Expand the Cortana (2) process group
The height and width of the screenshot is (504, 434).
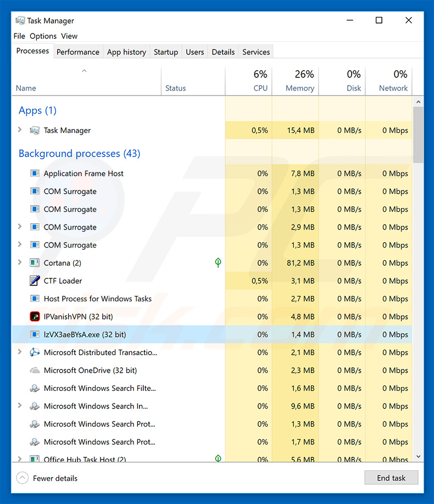(x=20, y=262)
